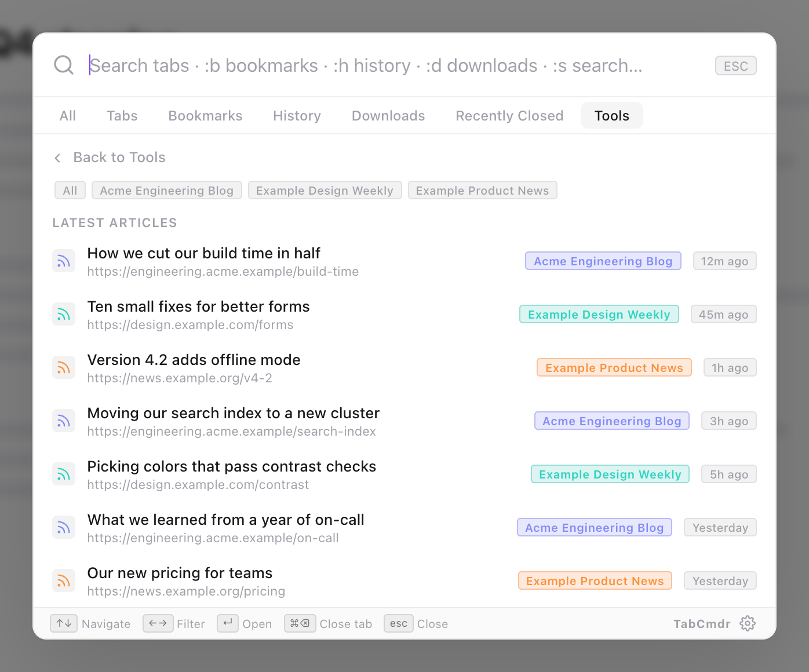
Task: Filter by Acme Engineering Blog chip
Action: [x=167, y=190]
